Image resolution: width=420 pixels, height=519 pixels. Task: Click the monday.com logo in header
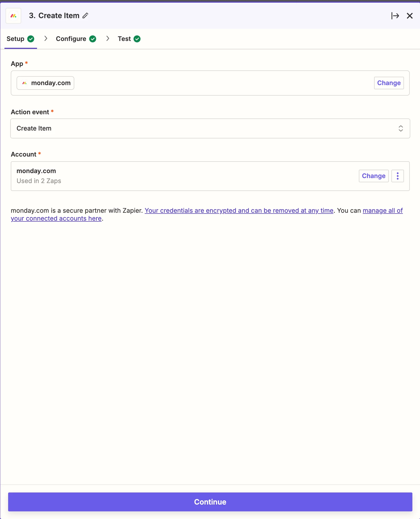(x=13, y=16)
